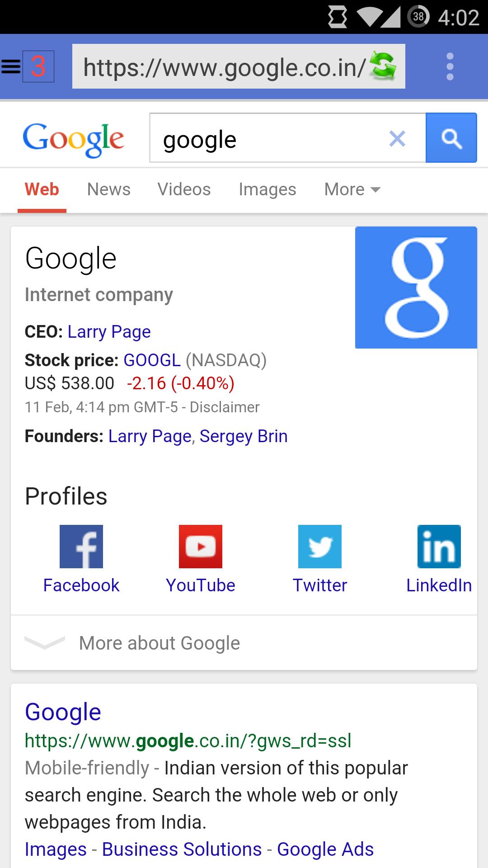This screenshot has height=868, width=488.
Task: Tap the blue search magnifier button
Action: pyautogui.click(x=451, y=138)
